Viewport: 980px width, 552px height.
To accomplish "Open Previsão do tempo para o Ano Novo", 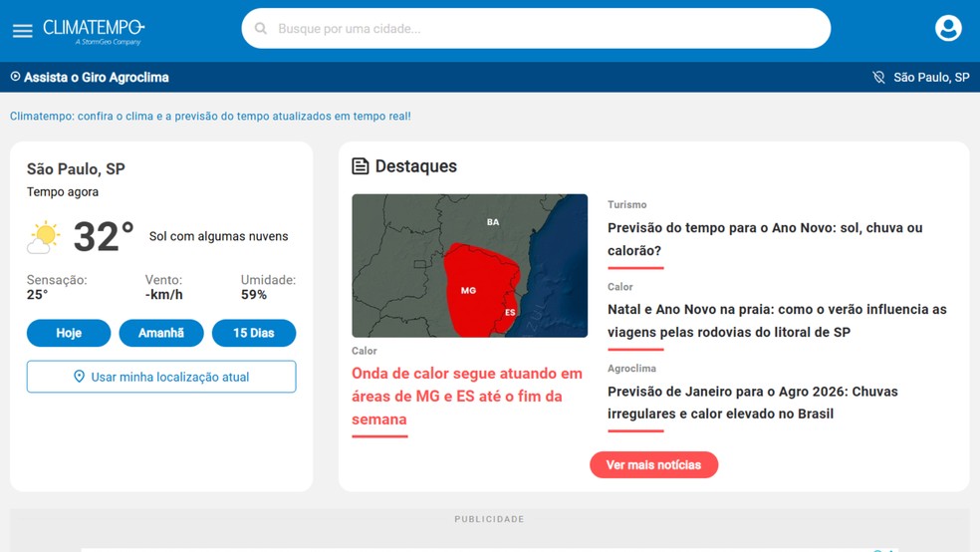I will [x=765, y=239].
